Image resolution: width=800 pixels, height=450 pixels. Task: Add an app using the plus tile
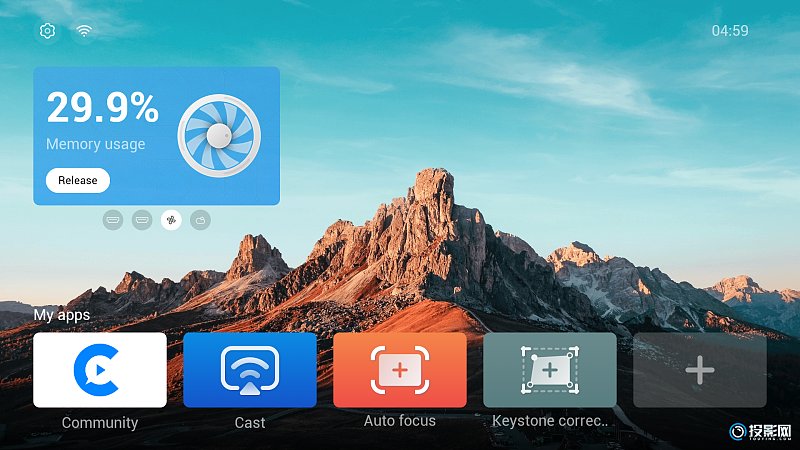[700, 370]
